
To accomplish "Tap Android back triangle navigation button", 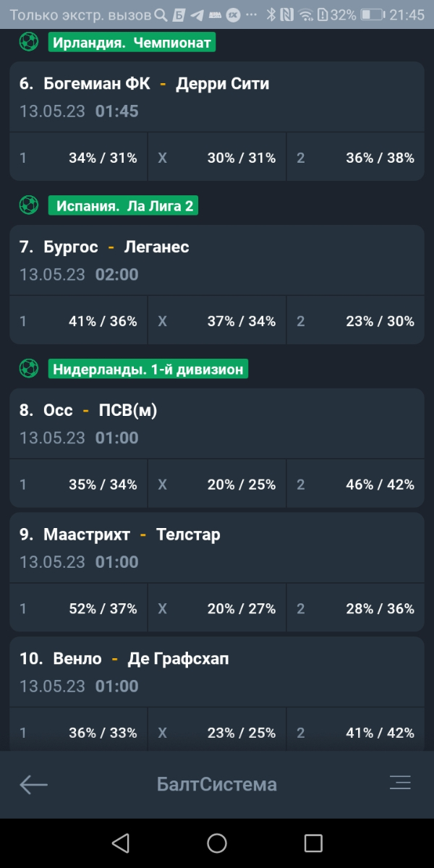I will click(x=120, y=843).
